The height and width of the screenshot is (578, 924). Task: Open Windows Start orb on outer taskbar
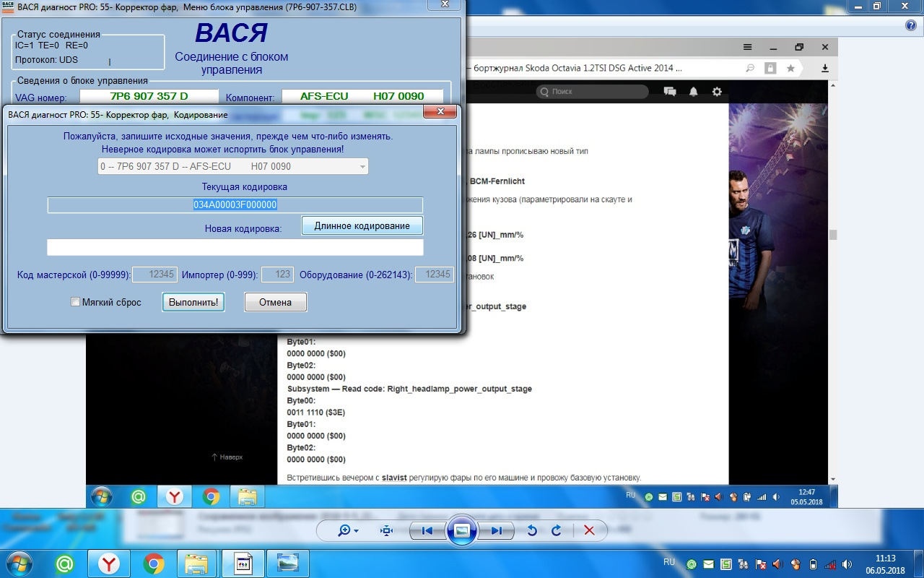(20, 564)
